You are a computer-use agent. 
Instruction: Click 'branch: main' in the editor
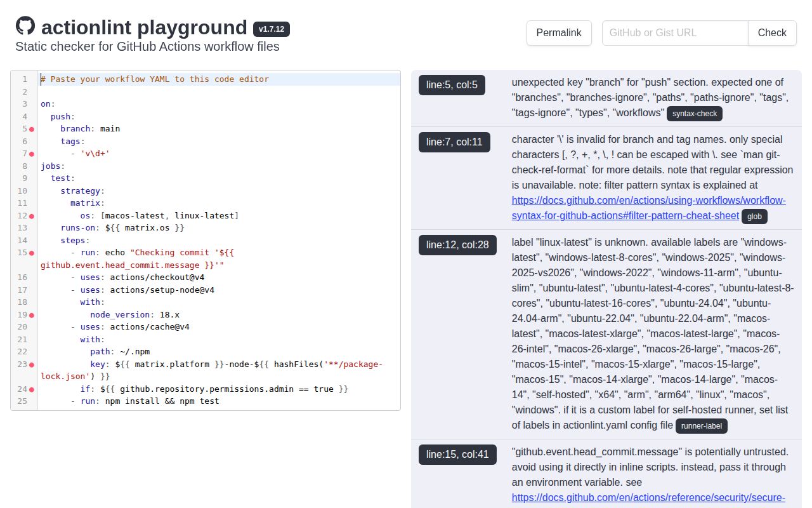[x=90, y=129]
